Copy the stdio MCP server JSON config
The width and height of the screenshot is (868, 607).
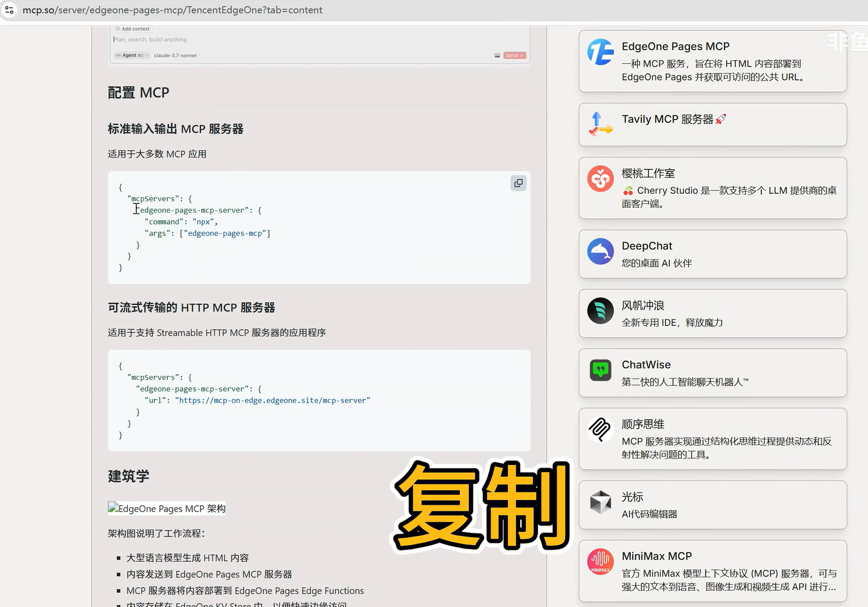click(518, 183)
